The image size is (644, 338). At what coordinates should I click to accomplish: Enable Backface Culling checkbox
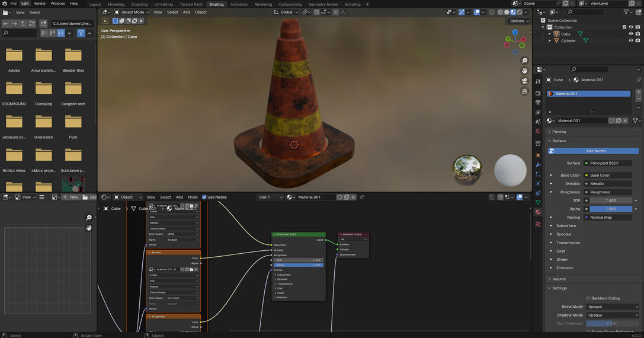tap(588, 298)
